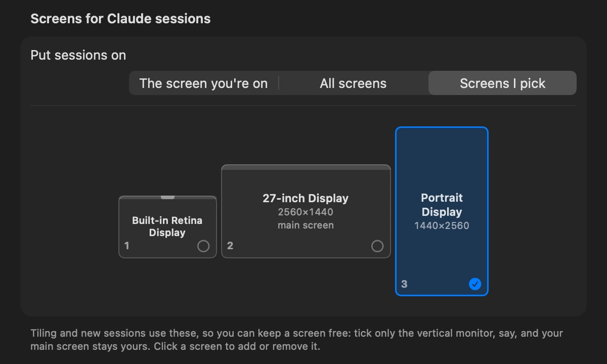Image resolution: width=607 pixels, height=364 pixels.
Task: Click the screen number 3 label
Action: [x=404, y=284]
